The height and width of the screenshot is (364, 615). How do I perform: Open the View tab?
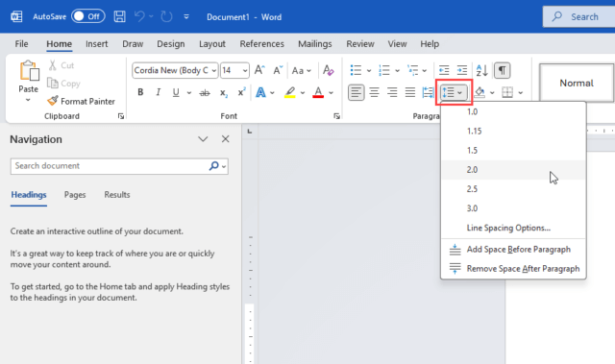click(x=397, y=44)
